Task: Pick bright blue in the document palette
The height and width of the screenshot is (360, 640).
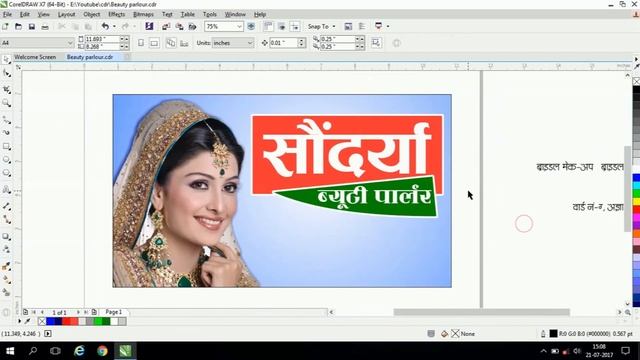Action: (x=51, y=322)
